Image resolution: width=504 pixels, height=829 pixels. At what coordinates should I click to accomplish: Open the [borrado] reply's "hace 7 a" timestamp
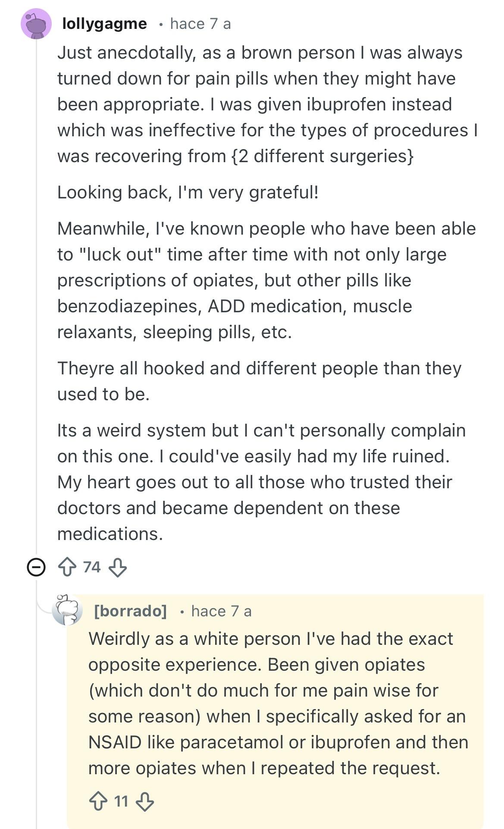point(221,611)
